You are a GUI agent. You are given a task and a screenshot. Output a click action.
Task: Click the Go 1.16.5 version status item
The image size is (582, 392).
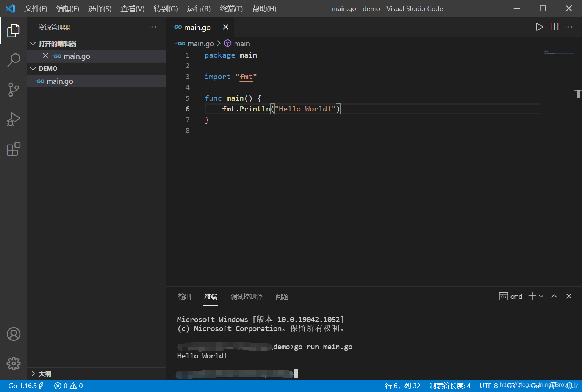coord(26,386)
